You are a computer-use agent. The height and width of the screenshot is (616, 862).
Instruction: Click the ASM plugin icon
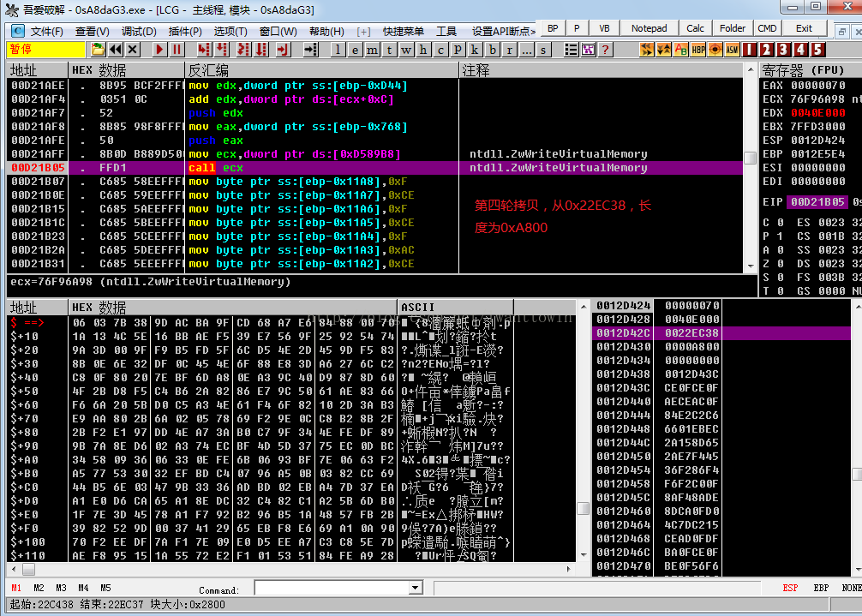[733, 50]
